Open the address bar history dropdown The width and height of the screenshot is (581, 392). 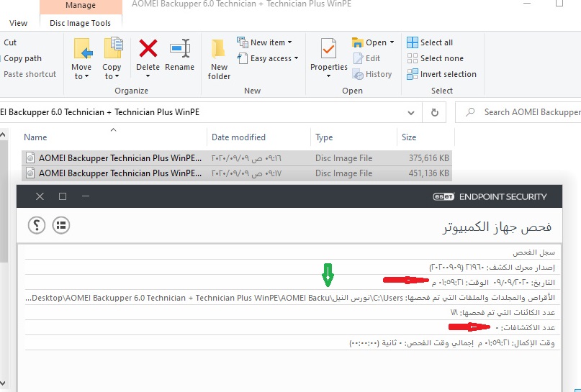(411, 112)
